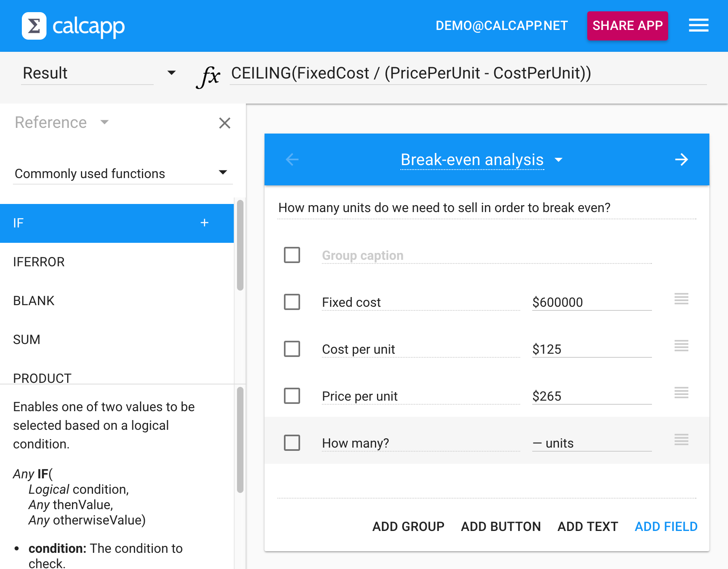
Task: Close the Reference panel
Action: (x=224, y=123)
